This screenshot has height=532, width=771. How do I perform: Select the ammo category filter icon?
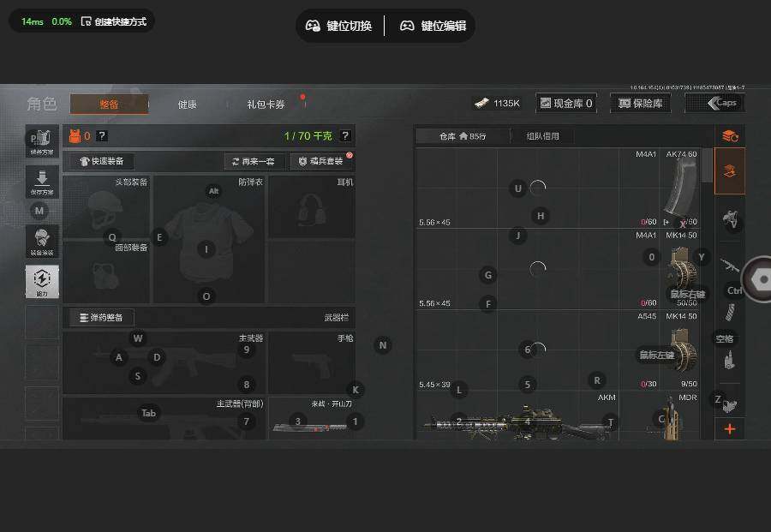[x=730, y=312]
